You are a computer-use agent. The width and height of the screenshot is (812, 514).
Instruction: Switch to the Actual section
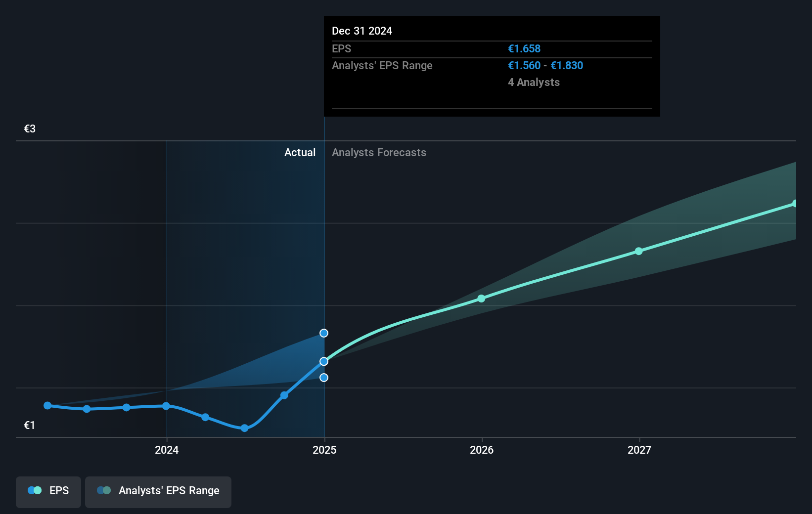point(300,152)
